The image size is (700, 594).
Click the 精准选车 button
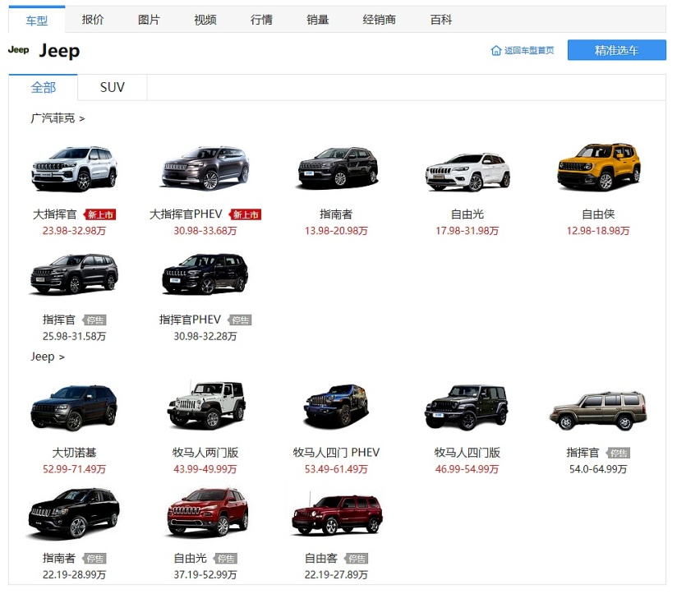click(616, 50)
